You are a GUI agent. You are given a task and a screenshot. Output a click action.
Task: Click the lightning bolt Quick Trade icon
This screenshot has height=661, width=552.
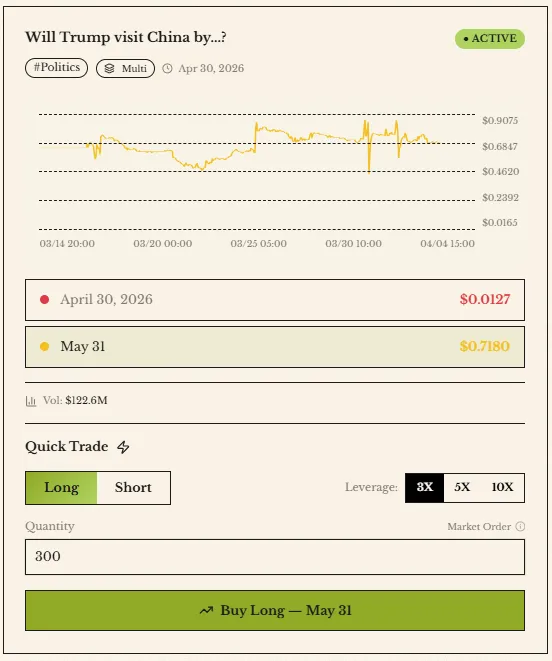pos(123,447)
